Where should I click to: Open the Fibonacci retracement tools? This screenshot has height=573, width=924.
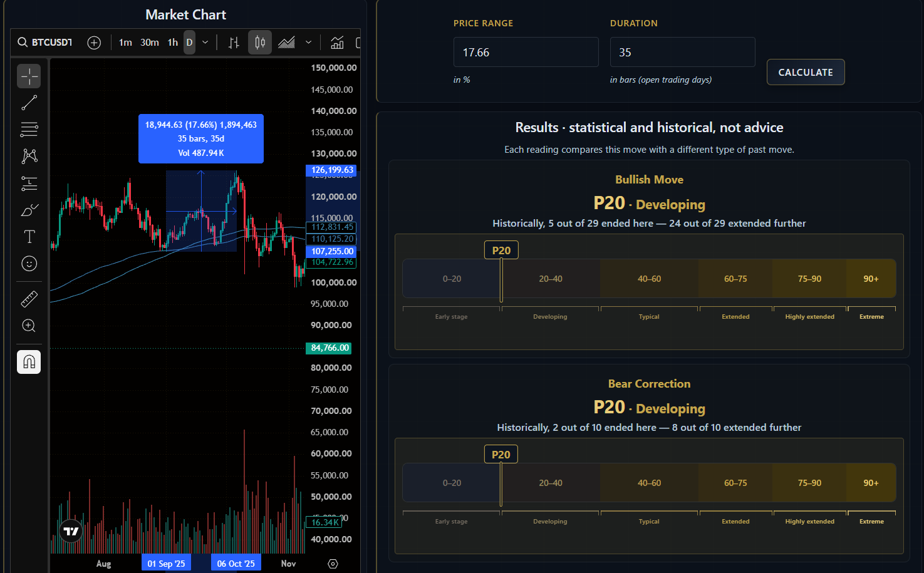(x=29, y=130)
